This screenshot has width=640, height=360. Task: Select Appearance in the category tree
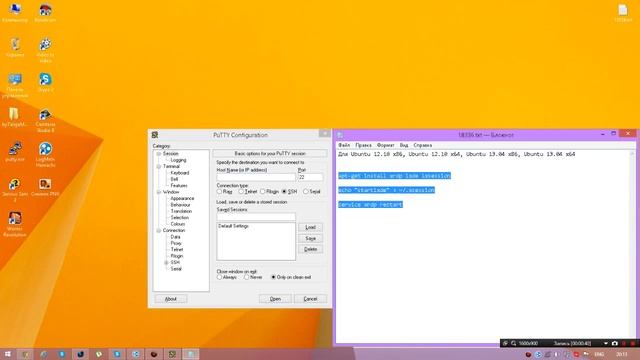182,198
